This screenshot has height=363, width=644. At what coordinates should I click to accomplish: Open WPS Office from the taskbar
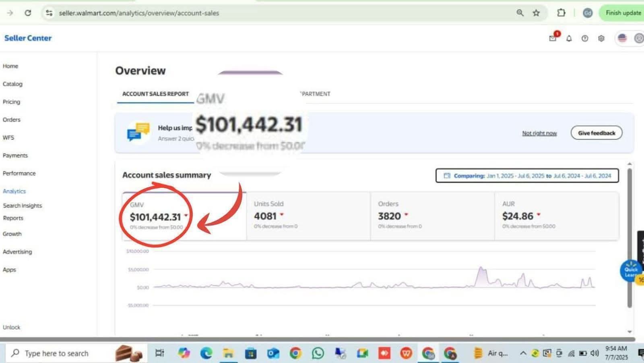click(406, 353)
